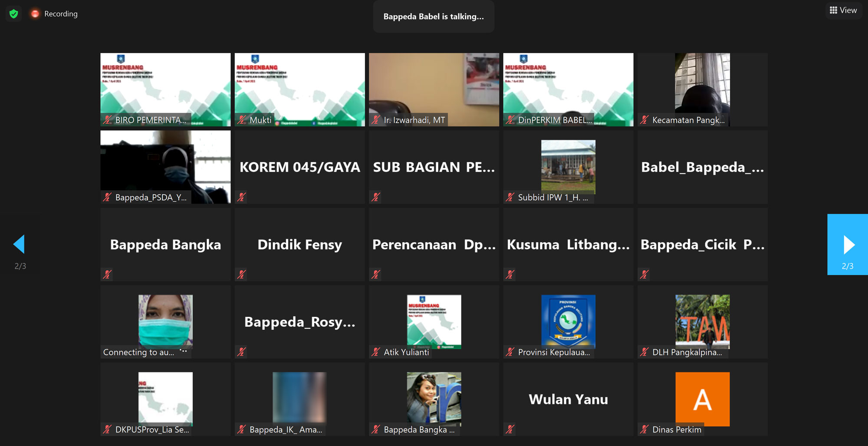Click muted mic icon on Kusuma Litbang tile

click(x=510, y=274)
